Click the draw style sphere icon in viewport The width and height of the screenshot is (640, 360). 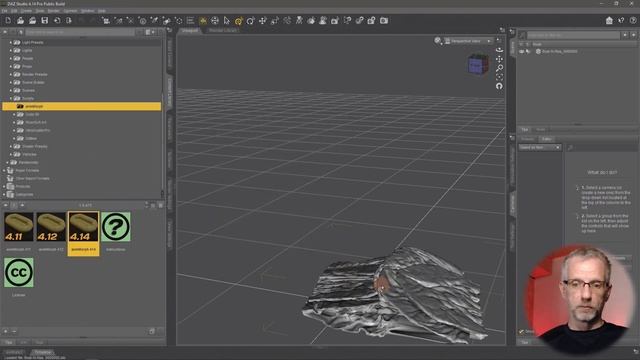click(x=438, y=41)
